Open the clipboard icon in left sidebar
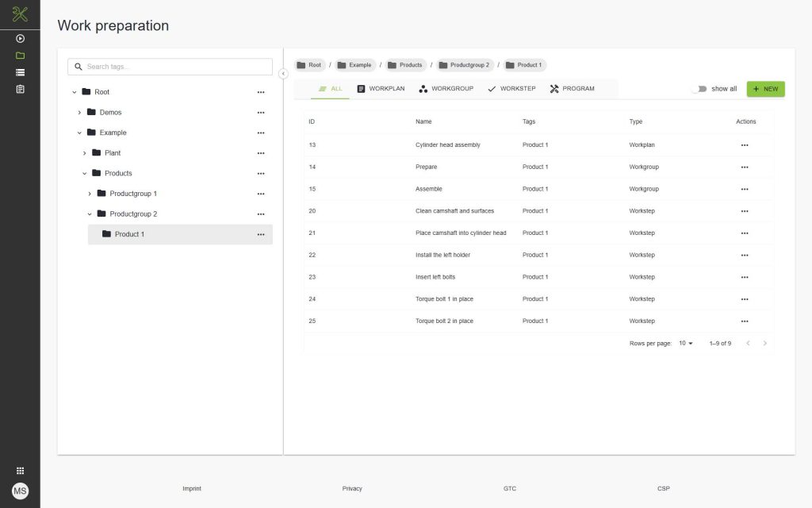812x508 pixels. pyautogui.click(x=20, y=89)
